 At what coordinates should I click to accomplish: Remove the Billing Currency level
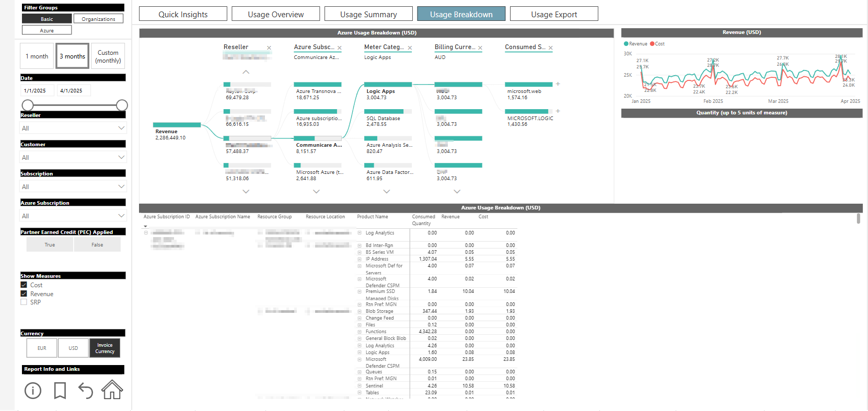480,48
